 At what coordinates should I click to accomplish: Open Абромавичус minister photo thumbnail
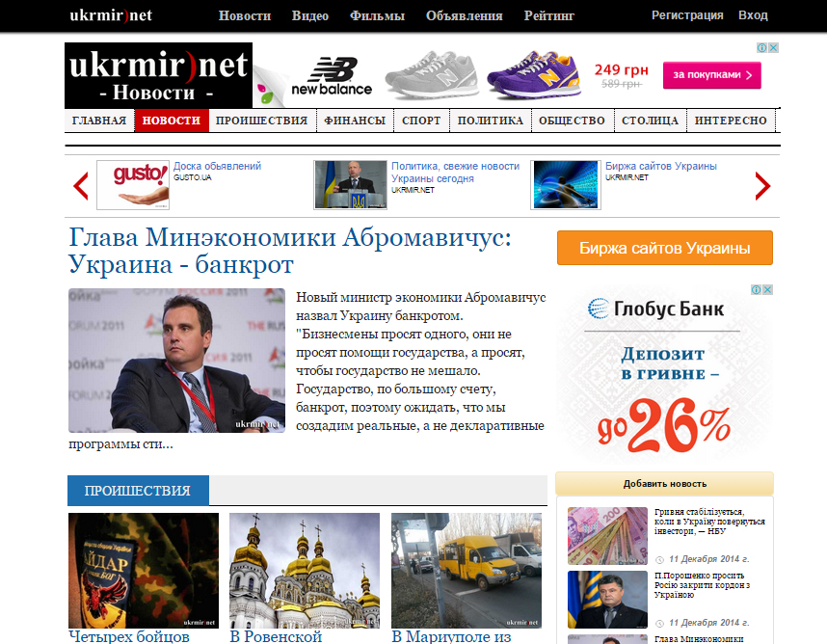176,361
